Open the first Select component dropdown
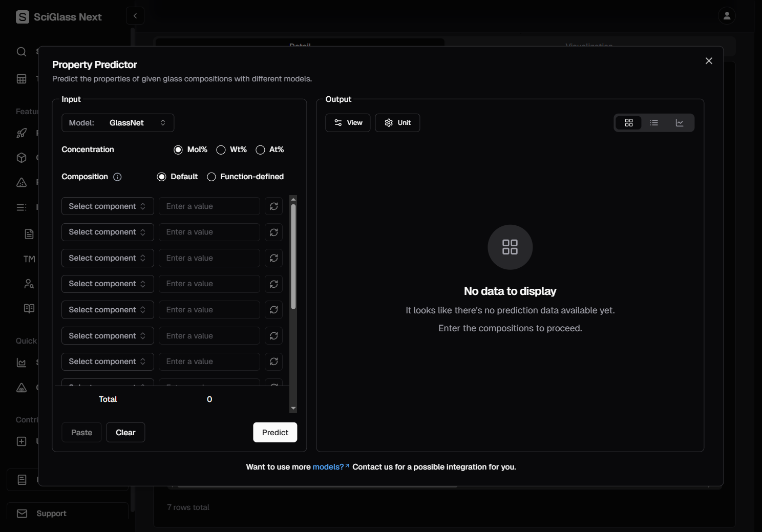Viewport: 762px width, 532px height. (x=108, y=206)
